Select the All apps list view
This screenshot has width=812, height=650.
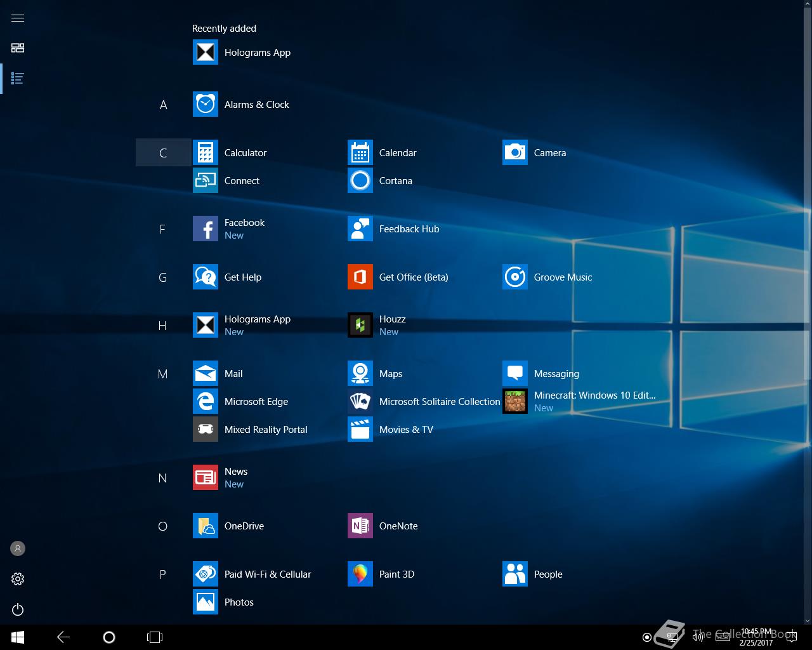point(18,79)
